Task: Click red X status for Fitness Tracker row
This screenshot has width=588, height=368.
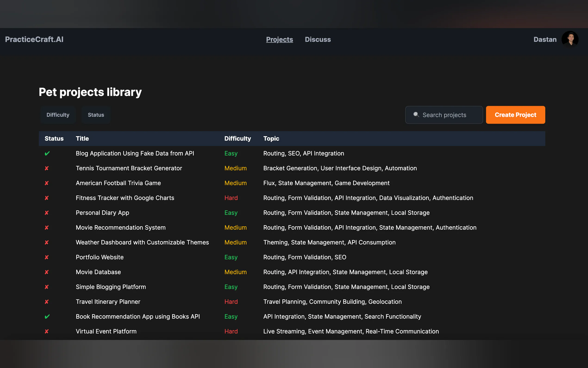Action: pos(47,198)
